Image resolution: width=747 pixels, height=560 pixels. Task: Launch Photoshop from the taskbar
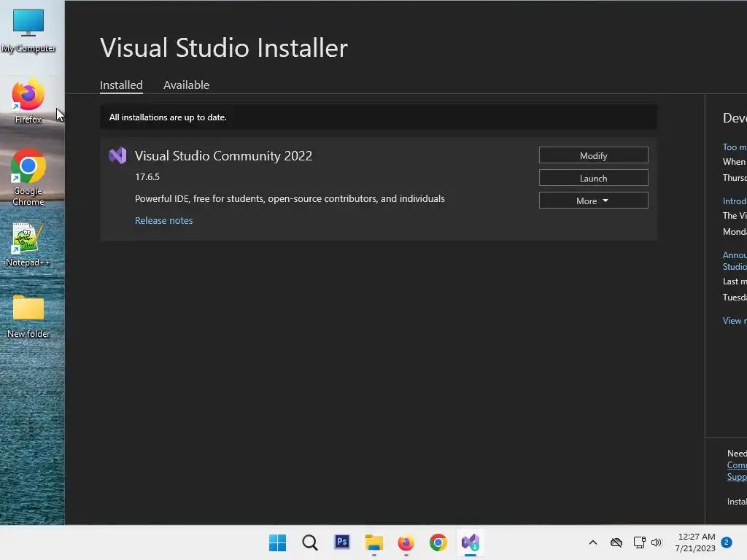[342, 542]
